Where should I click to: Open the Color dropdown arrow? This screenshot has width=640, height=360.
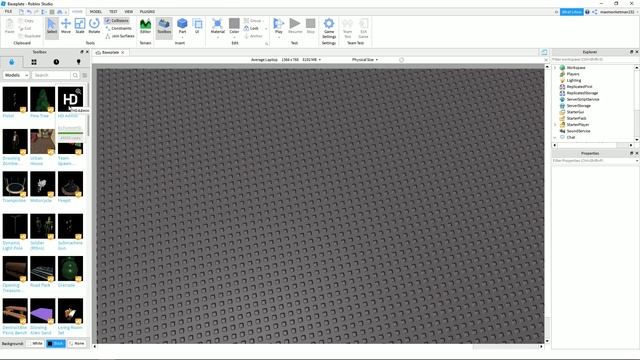pos(234,37)
